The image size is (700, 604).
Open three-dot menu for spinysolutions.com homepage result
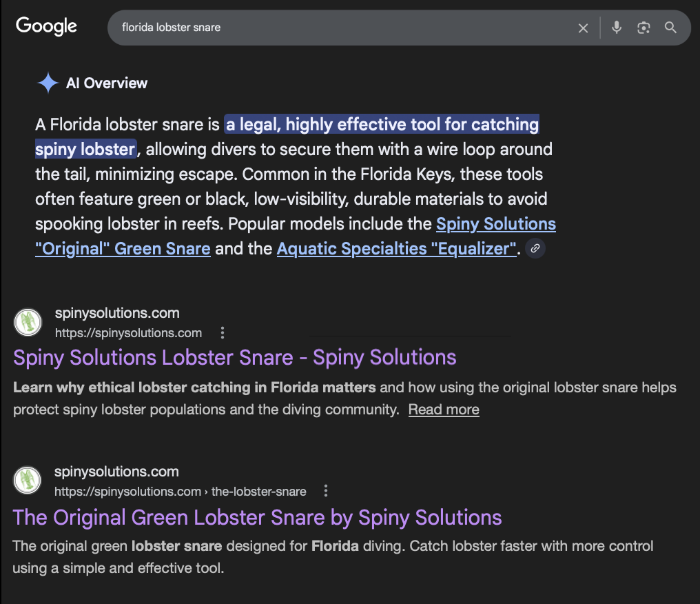point(222,333)
